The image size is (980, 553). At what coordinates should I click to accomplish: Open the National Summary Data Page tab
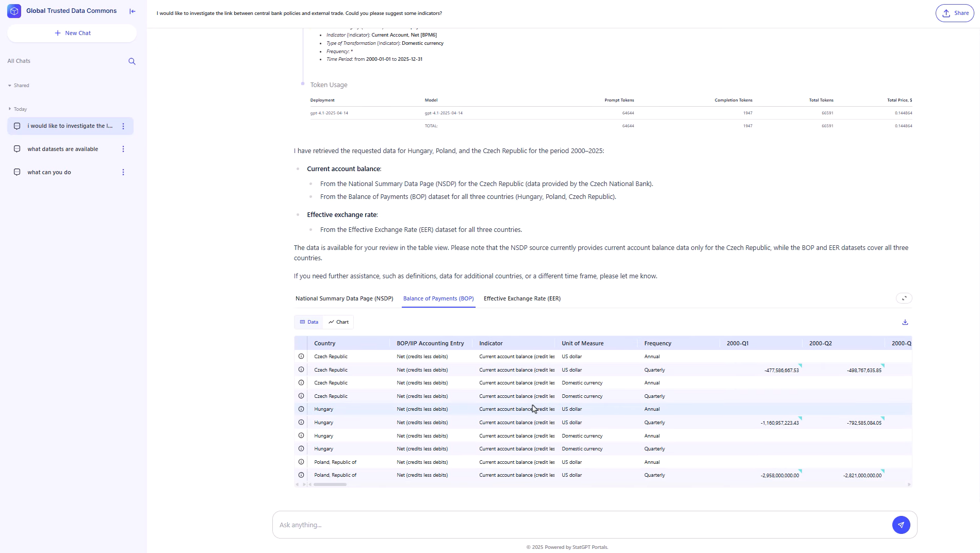tap(344, 298)
